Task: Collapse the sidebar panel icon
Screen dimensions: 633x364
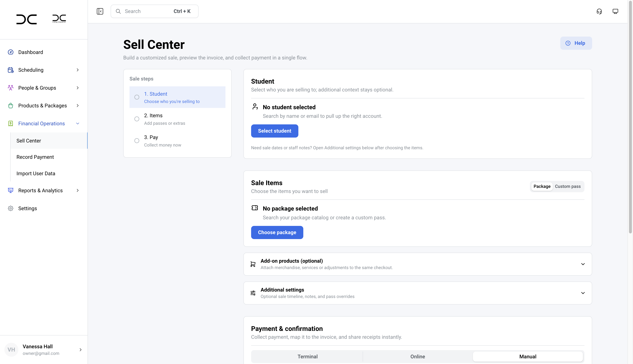Action: point(100,11)
